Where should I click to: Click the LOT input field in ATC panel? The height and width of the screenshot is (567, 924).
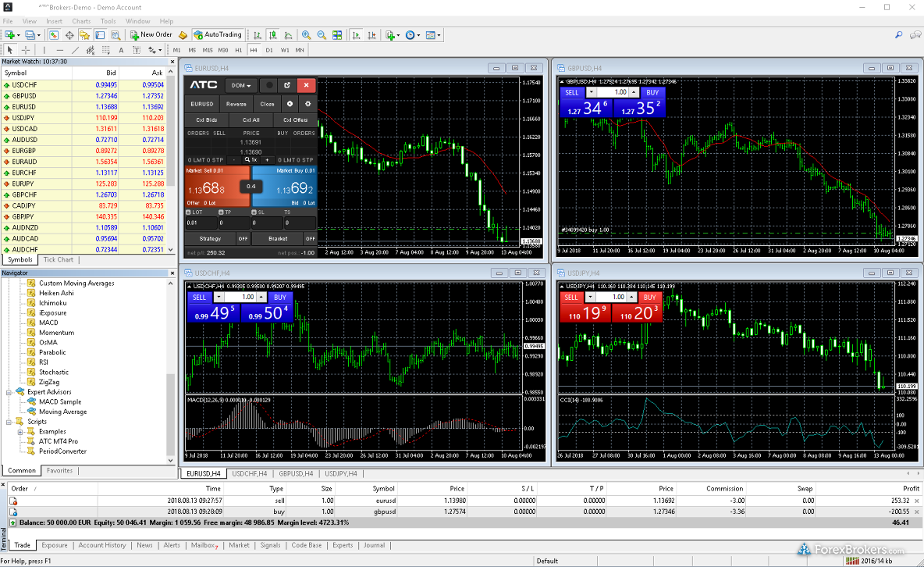coord(201,223)
